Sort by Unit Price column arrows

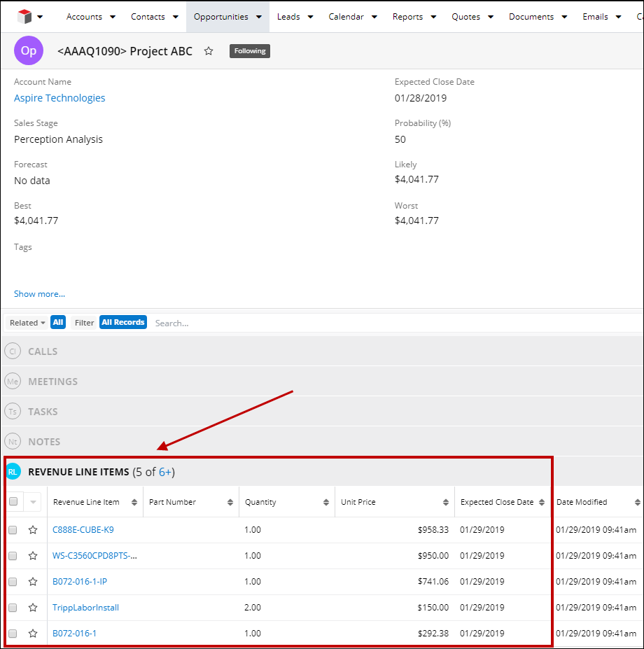click(446, 503)
